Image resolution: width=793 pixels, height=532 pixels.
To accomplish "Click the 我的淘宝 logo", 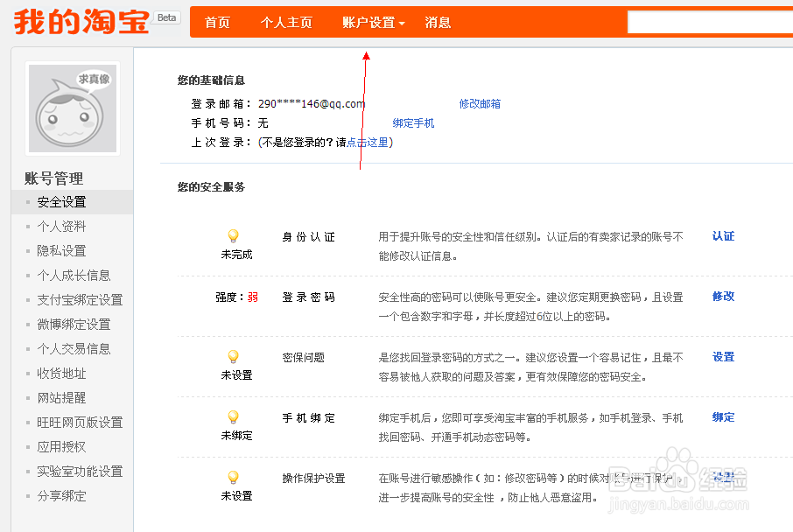I will pyautogui.click(x=81, y=22).
